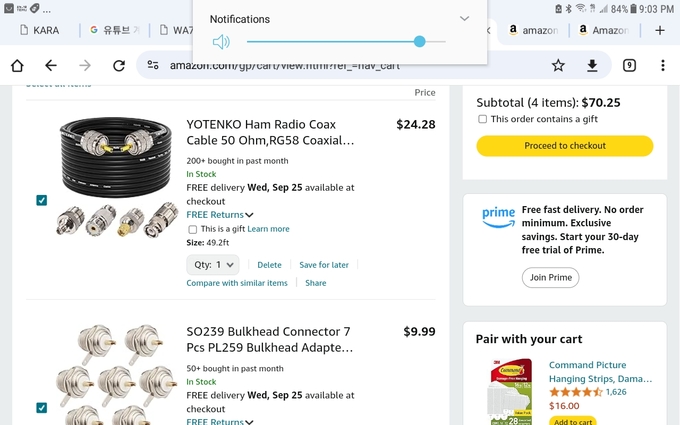Check 'This order contains a gift'

[x=482, y=119]
